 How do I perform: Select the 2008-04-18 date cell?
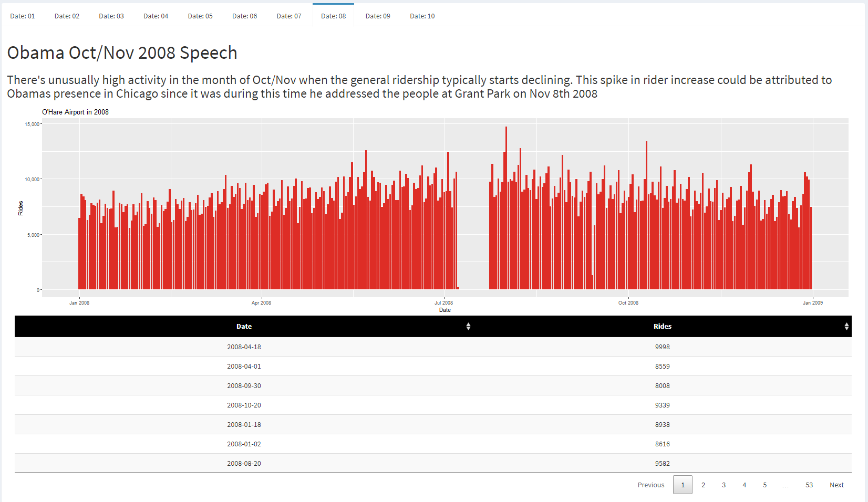(244, 347)
